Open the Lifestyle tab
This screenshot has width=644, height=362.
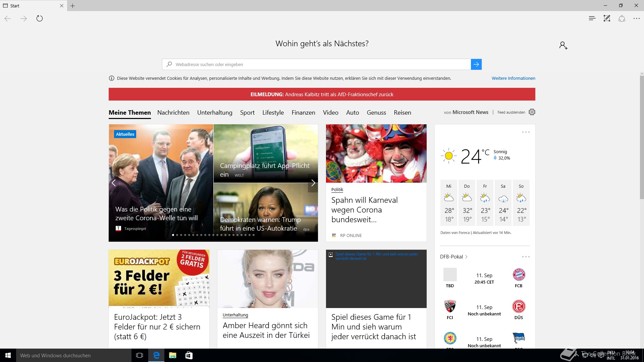pyautogui.click(x=273, y=113)
